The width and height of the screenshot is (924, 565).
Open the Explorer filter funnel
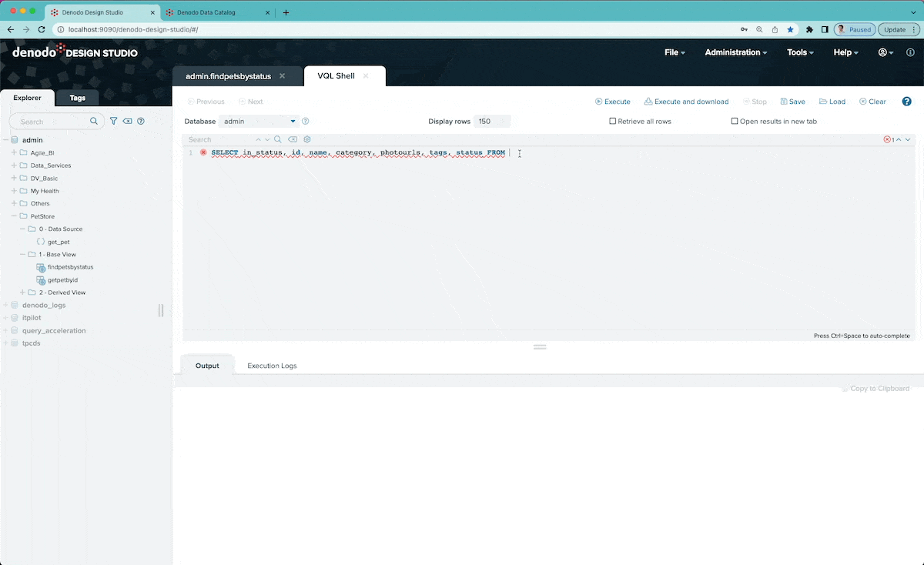114,122
